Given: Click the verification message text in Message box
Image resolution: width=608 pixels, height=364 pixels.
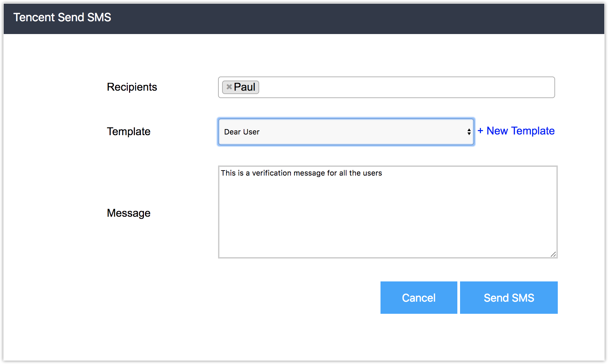Looking at the screenshot, I should [301, 173].
